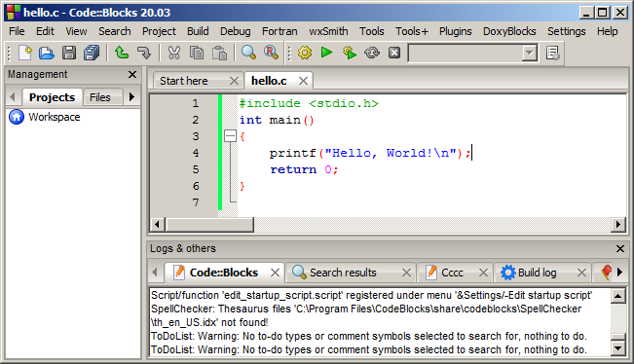Viewport: 634px width, 364px height.
Task: Click the Rebuild icon
Action: [x=372, y=53]
